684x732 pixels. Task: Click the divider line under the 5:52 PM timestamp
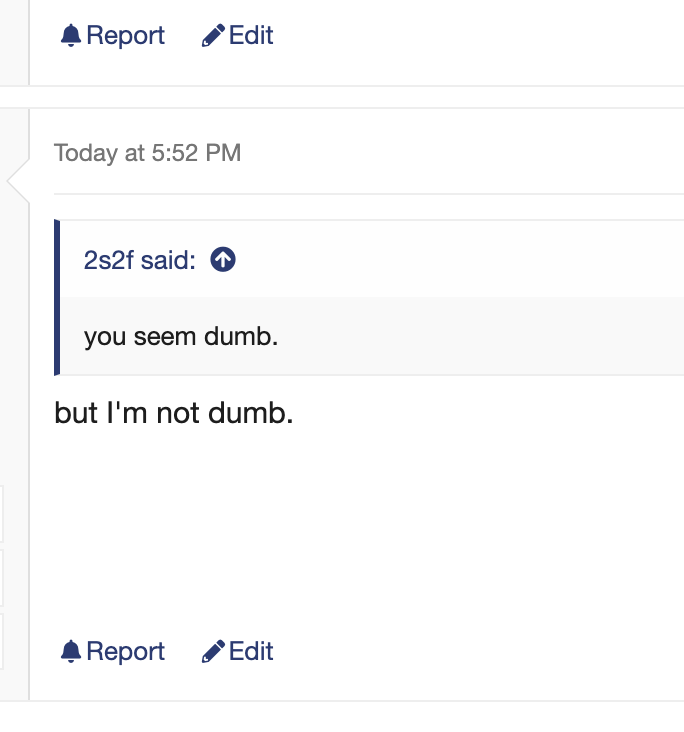click(369, 193)
